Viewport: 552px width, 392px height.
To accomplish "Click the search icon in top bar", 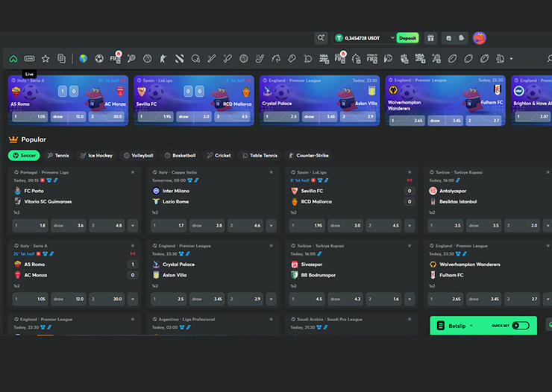I will (x=321, y=38).
